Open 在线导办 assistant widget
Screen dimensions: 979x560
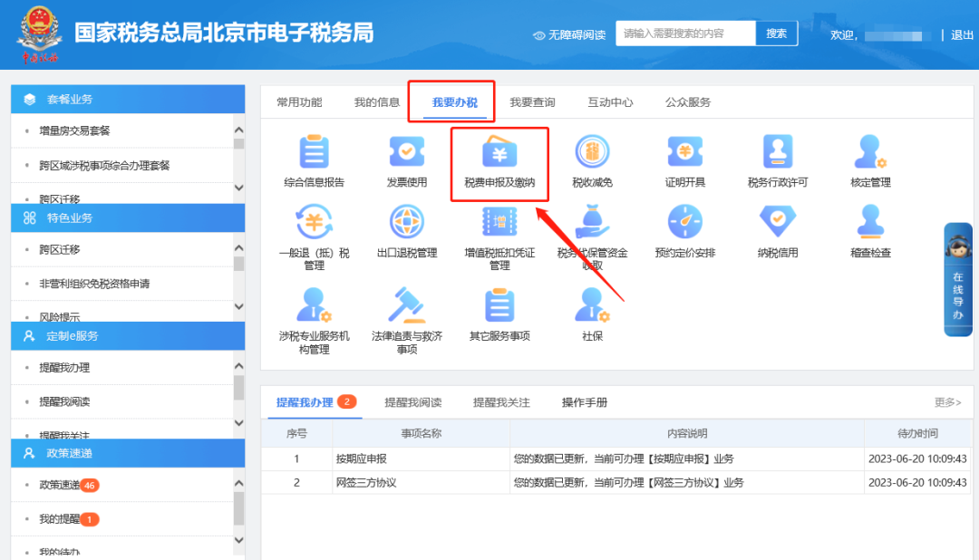958,279
